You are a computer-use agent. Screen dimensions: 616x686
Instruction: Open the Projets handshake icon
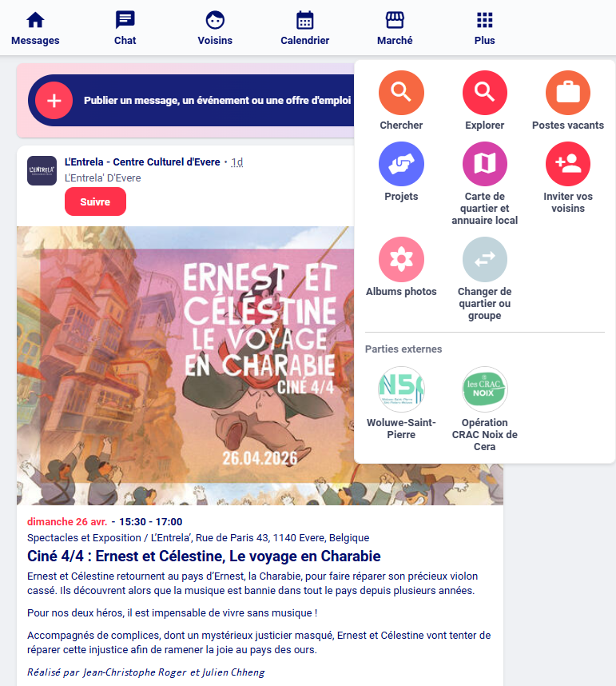tap(401, 164)
